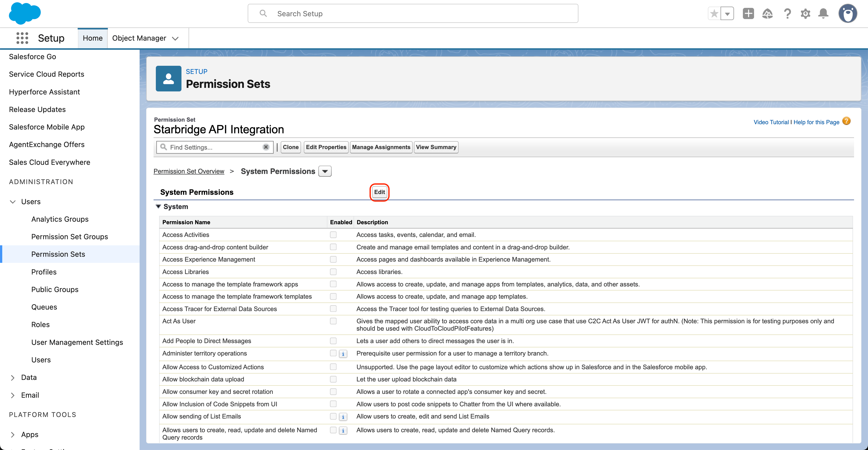Switch to the Home tab
Viewport: 868px width, 450px height.
click(x=93, y=38)
